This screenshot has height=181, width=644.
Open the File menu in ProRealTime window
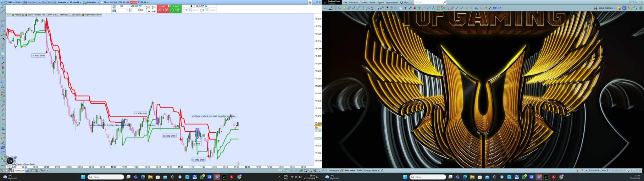[345, 3]
